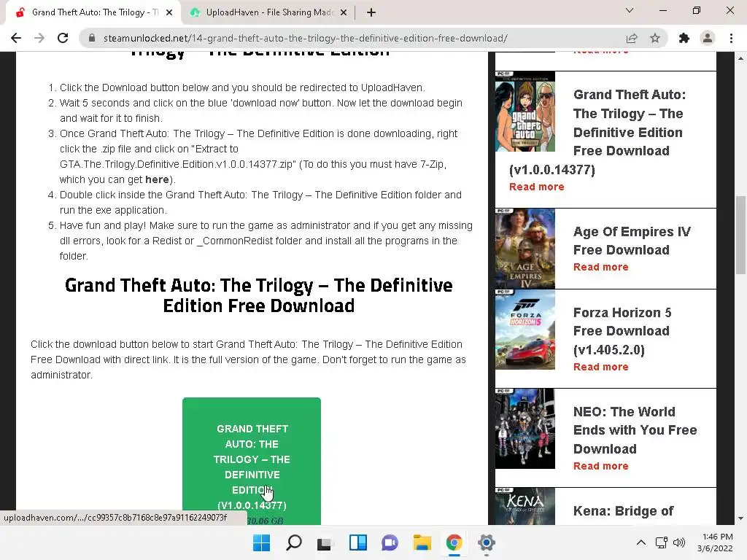Show hidden tray icons chevron
747x560 pixels.
click(641, 542)
